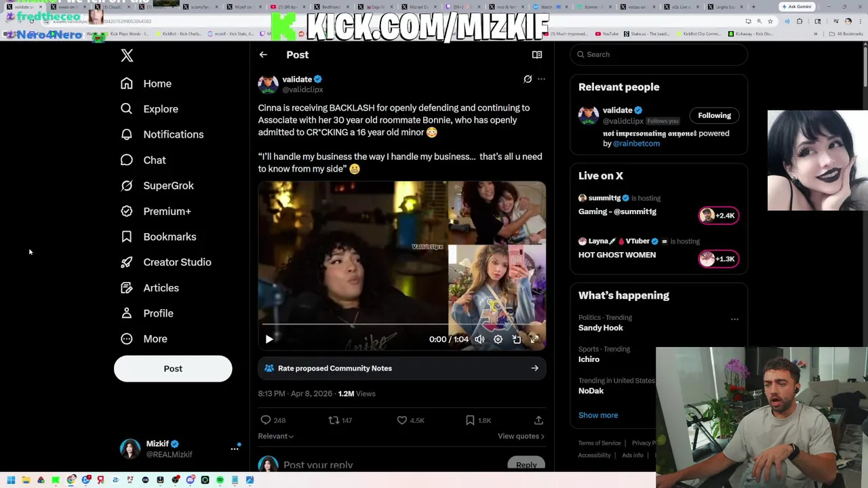Open Chat in sidebar
868x488 pixels.
coord(143,160)
